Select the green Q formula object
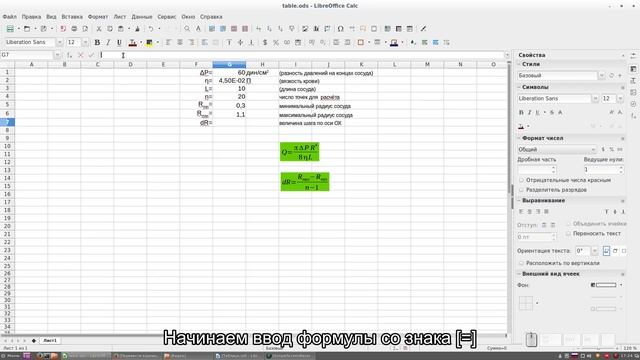Screen dimensions: 640x360 tap(300, 152)
